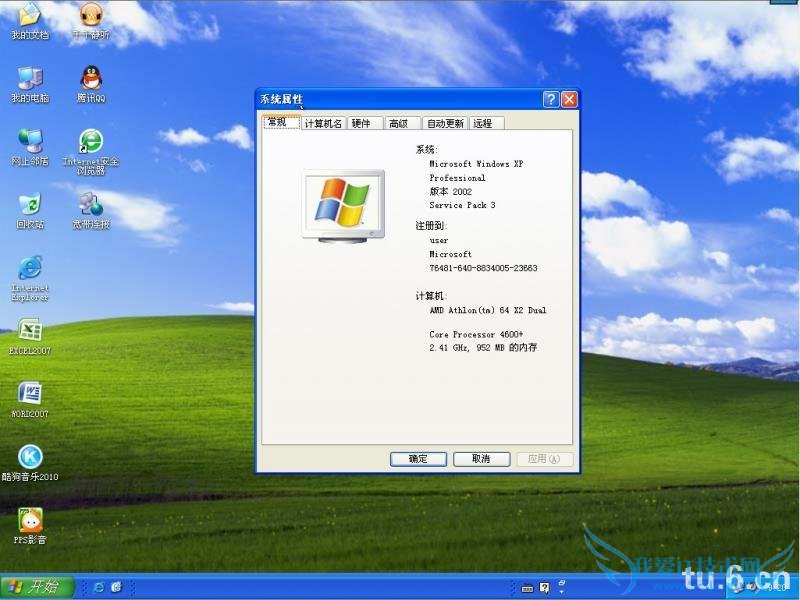The width and height of the screenshot is (800, 600).
Task: Click the Core Processor 4600+ text
Action: 476,335
